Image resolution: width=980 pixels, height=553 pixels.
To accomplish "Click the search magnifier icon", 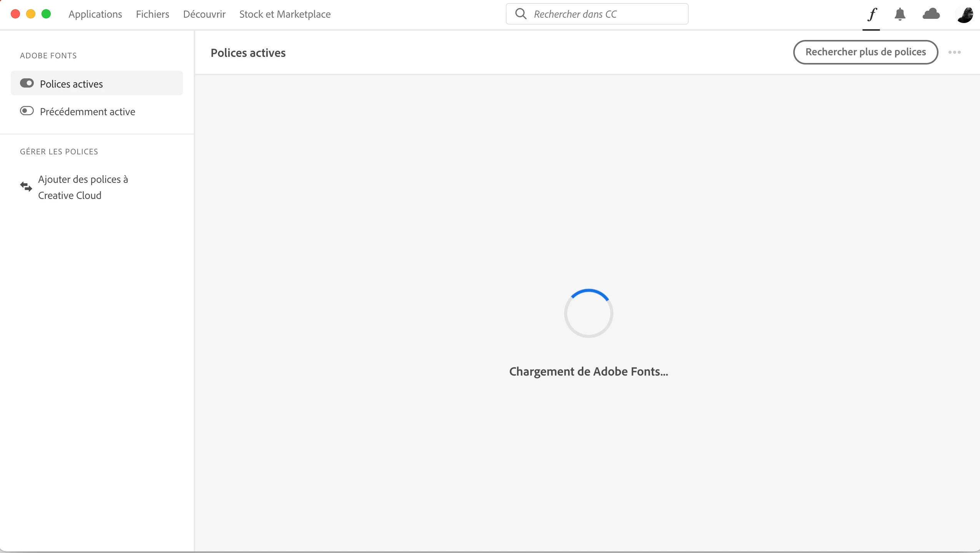I will [x=521, y=14].
